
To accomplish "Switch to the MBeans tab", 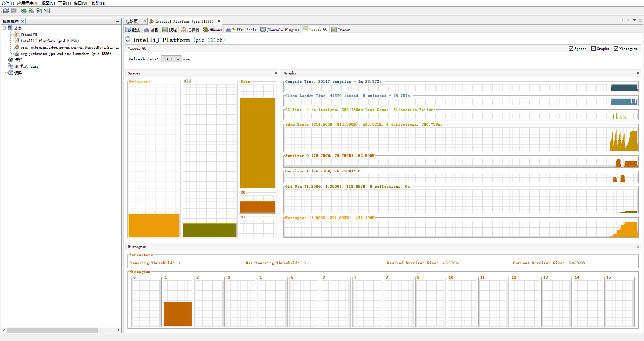I will point(213,30).
